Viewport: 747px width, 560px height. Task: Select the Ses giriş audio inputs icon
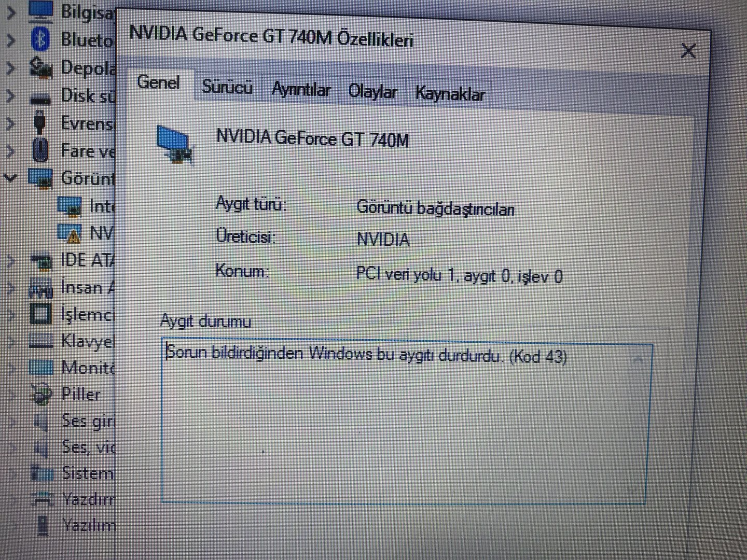(41, 421)
